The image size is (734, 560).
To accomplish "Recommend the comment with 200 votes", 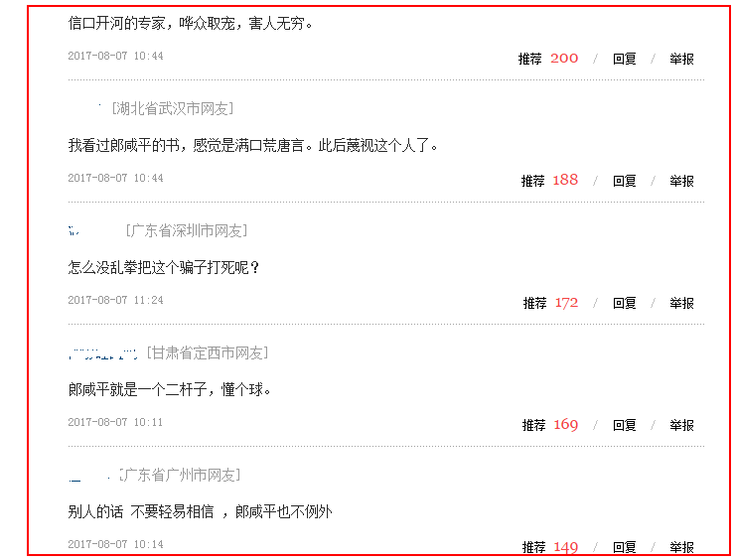I will [x=529, y=59].
